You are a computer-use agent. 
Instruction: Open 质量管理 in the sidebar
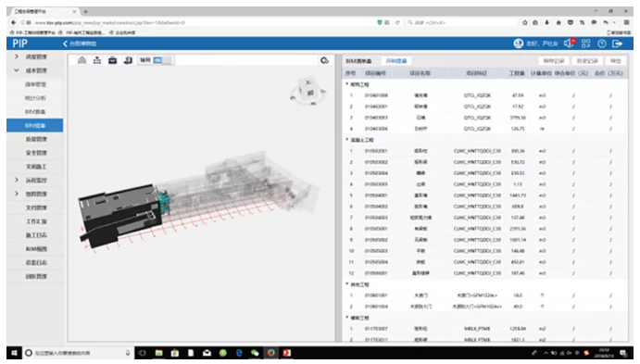coord(36,139)
